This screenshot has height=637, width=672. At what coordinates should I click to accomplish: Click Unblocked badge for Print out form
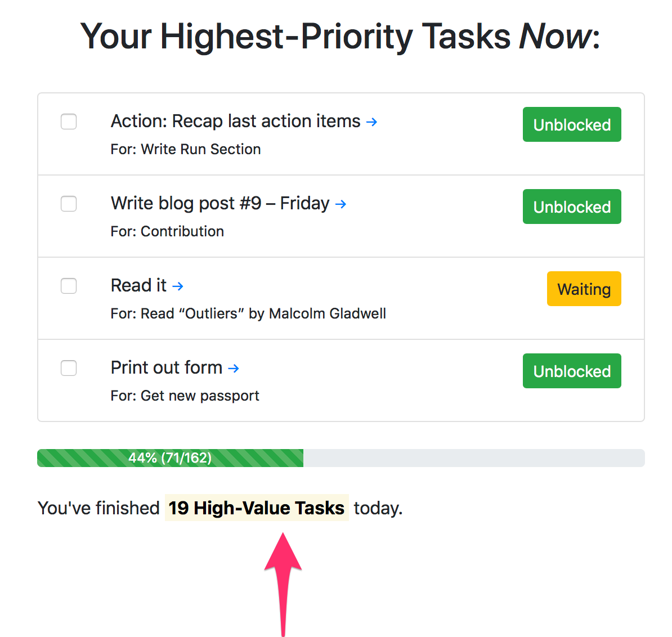pyautogui.click(x=572, y=371)
